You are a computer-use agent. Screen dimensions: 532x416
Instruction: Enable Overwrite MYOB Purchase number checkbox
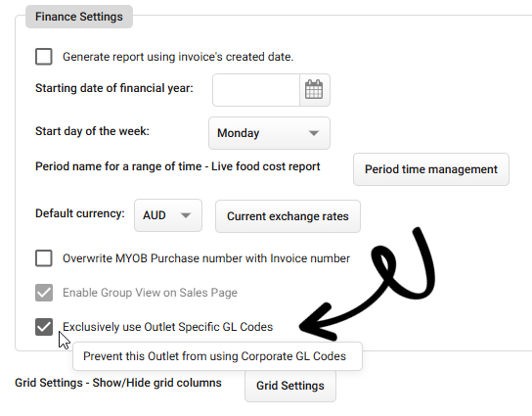tap(44, 258)
